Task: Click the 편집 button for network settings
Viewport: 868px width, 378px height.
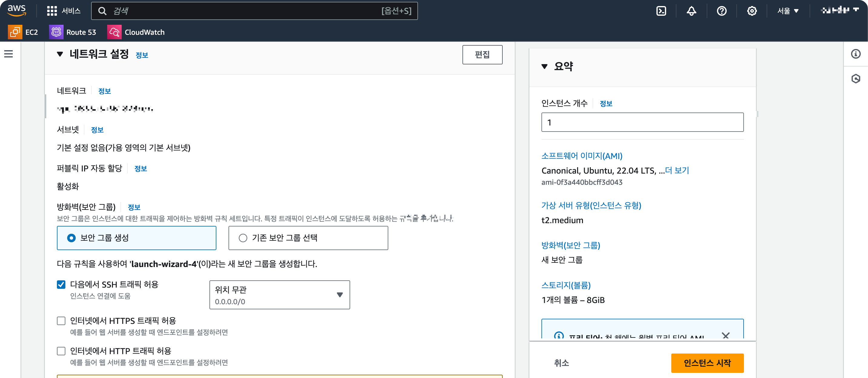Action: point(482,54)
